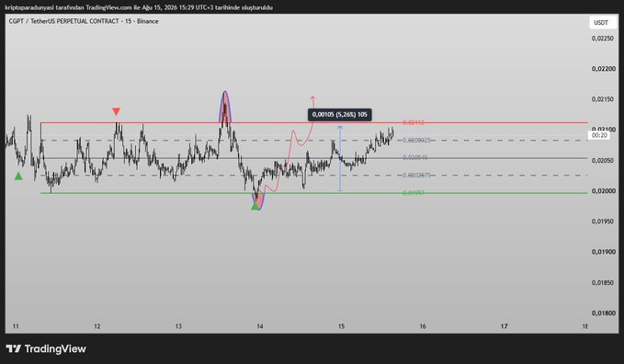Click date label 14 on time axis
Image resolution: width=624 pixels, height=364 pixels.
[260, 326]
